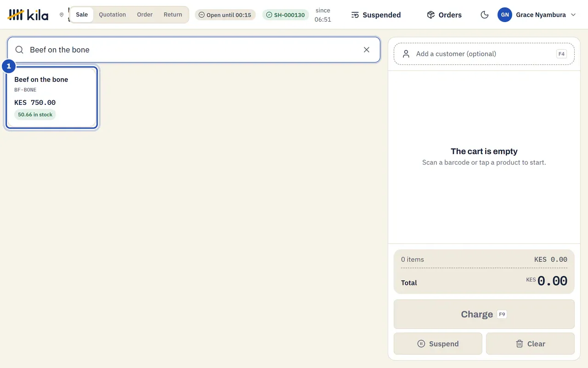The width and height of the screenshot is (588, 368).
Task: Open the Orders page
Action: (444, 15)
